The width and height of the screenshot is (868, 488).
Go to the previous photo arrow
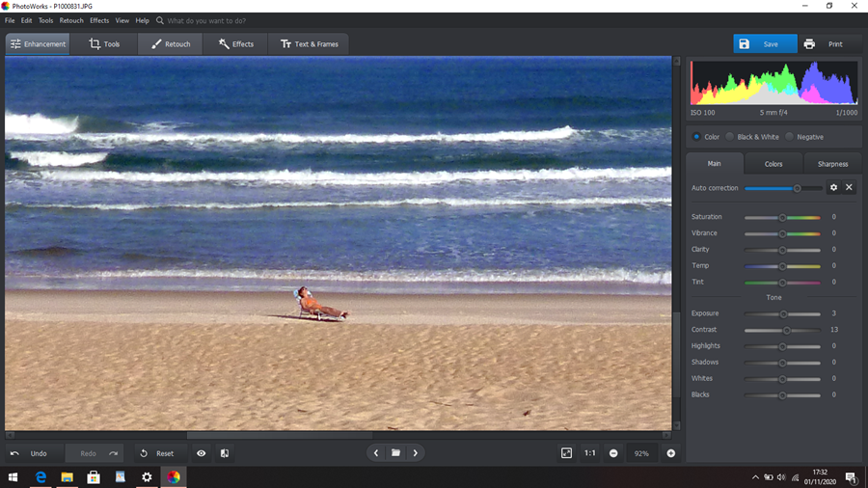click(376, 453)
